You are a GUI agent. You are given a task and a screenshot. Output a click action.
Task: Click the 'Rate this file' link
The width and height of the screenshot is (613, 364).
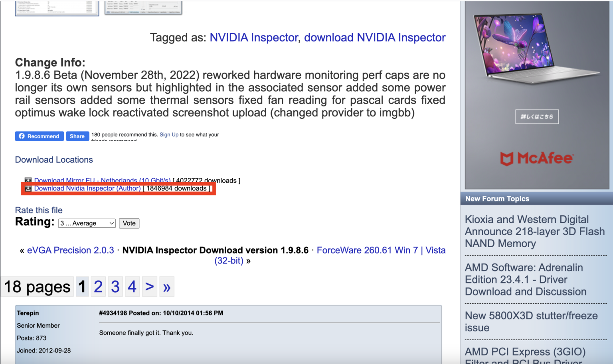coord(38,210)
